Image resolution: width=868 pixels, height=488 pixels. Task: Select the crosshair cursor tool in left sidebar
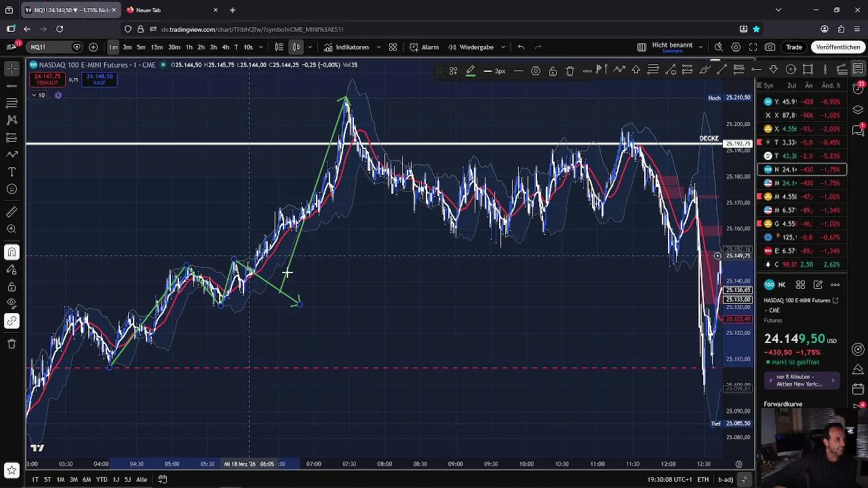(x=12, y=69)
